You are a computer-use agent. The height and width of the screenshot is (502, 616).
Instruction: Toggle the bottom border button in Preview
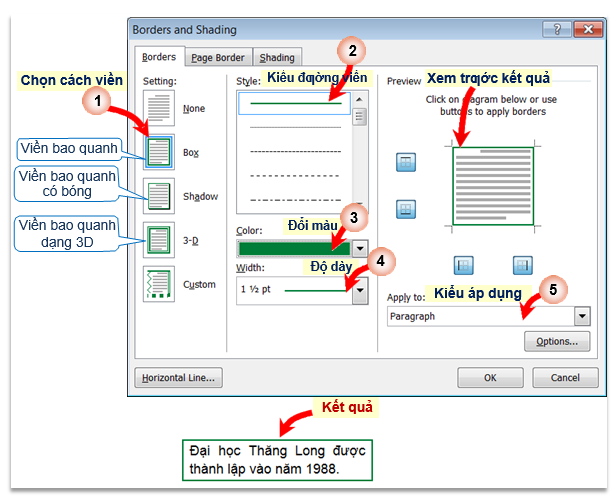[x=406, y=209]
